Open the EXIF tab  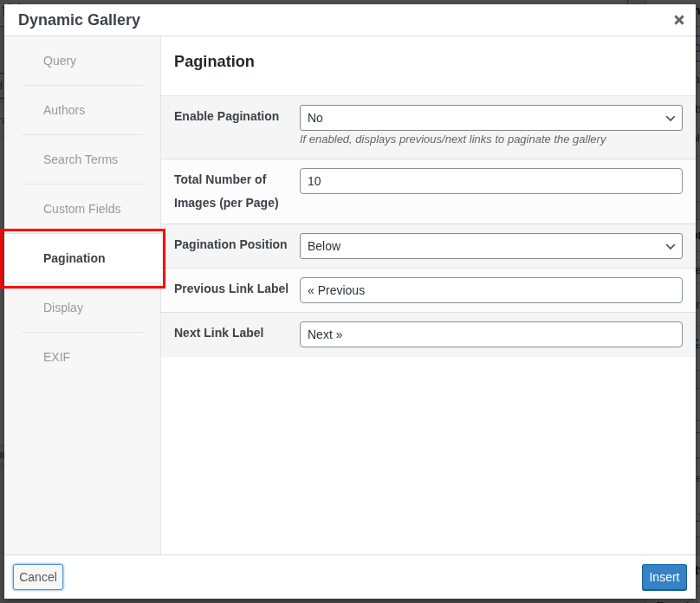point(56,357)
